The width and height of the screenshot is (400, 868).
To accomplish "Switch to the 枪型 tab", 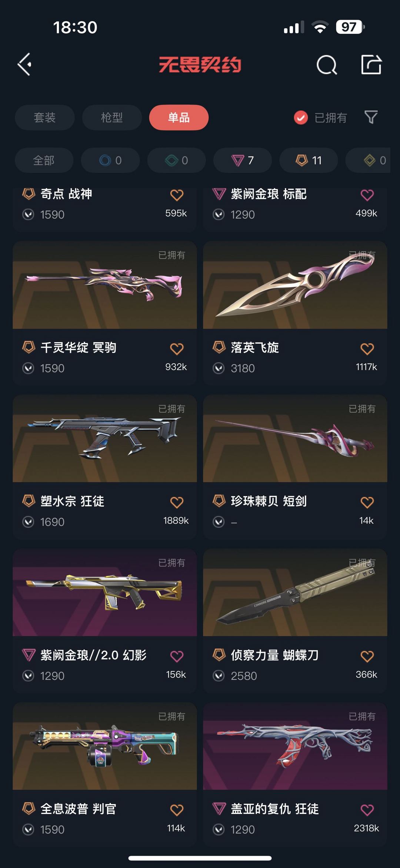I will [112, 118].
